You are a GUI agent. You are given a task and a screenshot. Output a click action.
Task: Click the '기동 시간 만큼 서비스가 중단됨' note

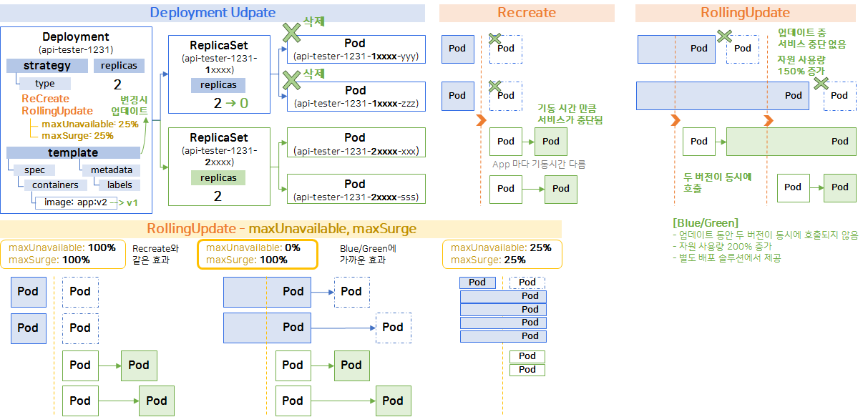click(570, 114)
